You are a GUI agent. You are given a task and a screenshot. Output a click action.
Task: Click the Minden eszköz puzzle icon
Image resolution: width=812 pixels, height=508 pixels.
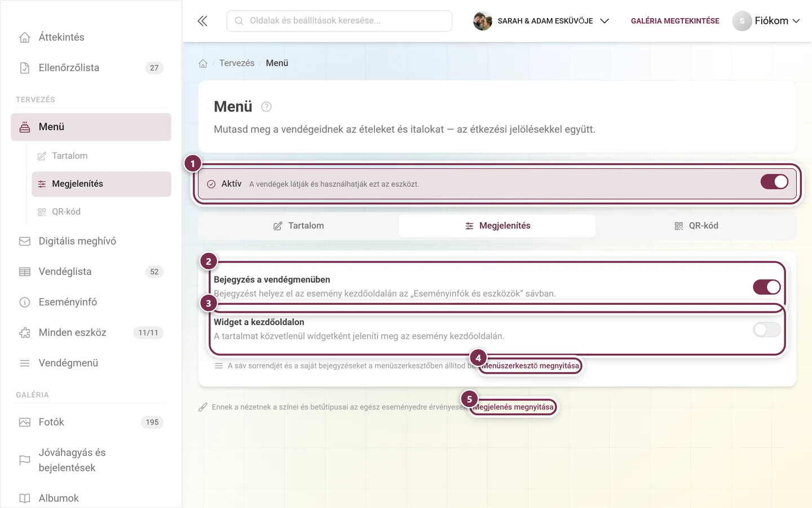pos(25,332)
